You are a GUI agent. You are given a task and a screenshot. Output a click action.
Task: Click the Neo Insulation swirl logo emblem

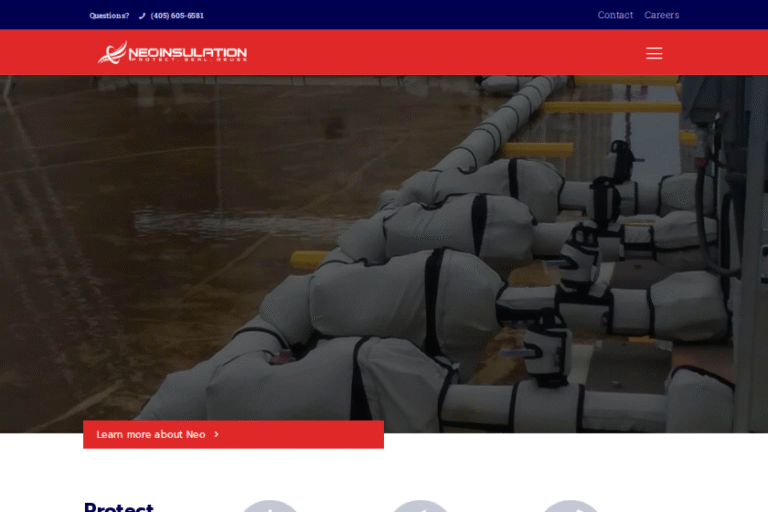click(x=112, y=53)
